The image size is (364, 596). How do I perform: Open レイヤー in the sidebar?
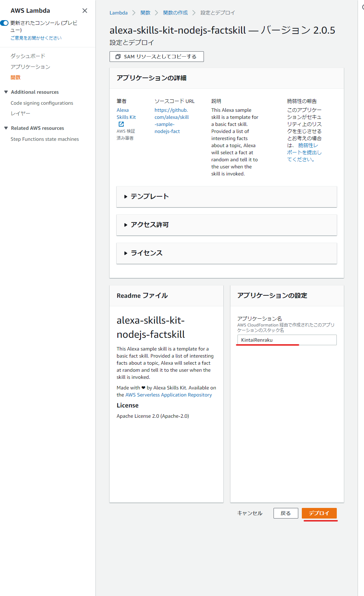point(20,113)
